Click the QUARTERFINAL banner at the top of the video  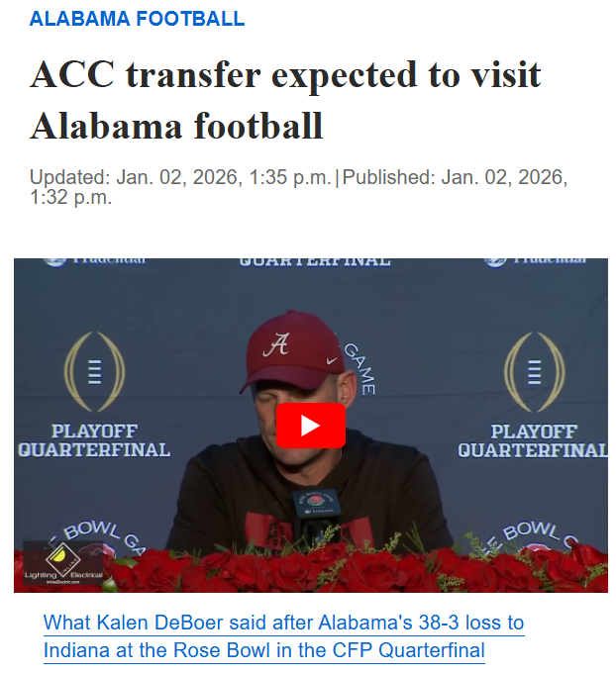314,261
